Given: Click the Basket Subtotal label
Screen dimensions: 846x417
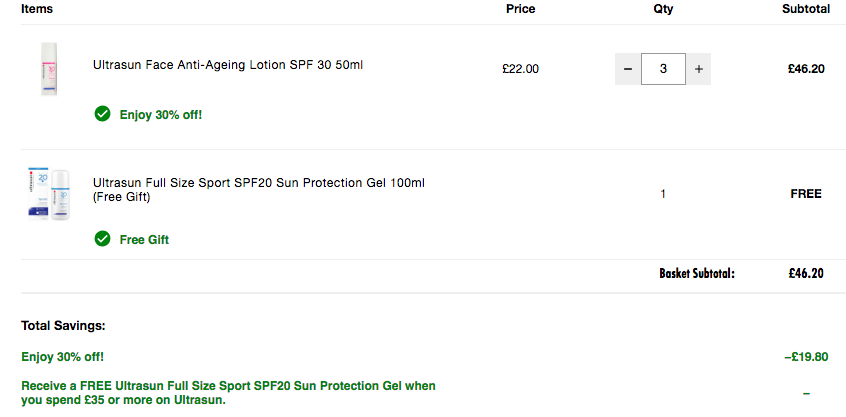Looking at the screenshot, I should pos(697,274).
